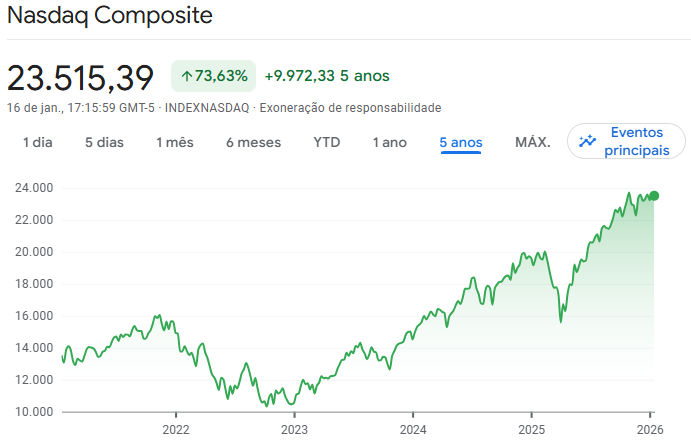691x446 pixels.
Task: Click the sparkle icon in Eventos principais
Action: (588, 141)
